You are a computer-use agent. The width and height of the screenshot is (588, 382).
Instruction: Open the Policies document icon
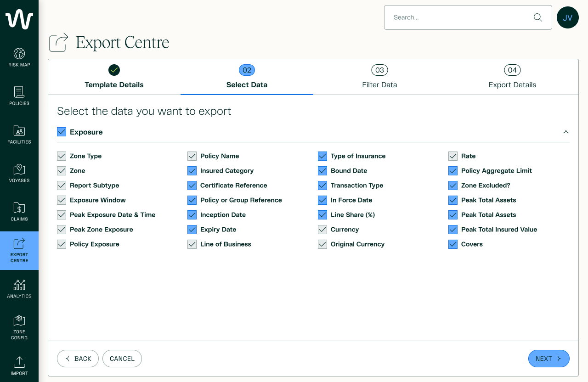point(19,92)
